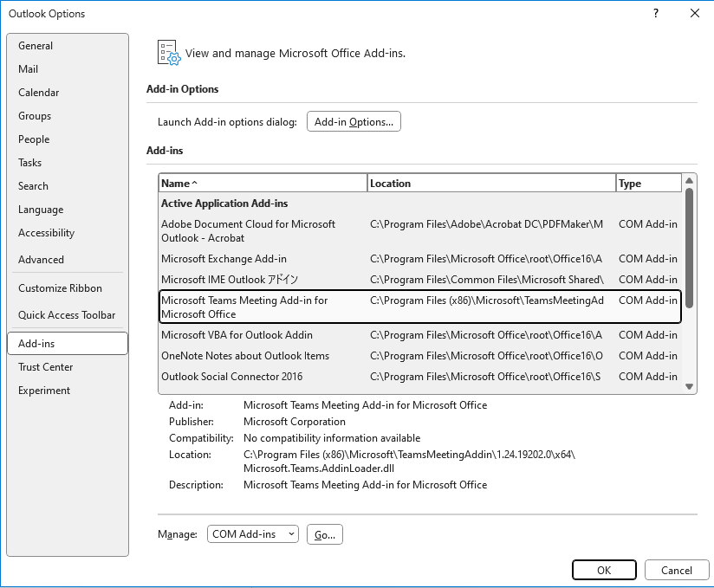Screen dimensions: 714x588
Task: Open the Accessibility options page
Action: [68, 233]
